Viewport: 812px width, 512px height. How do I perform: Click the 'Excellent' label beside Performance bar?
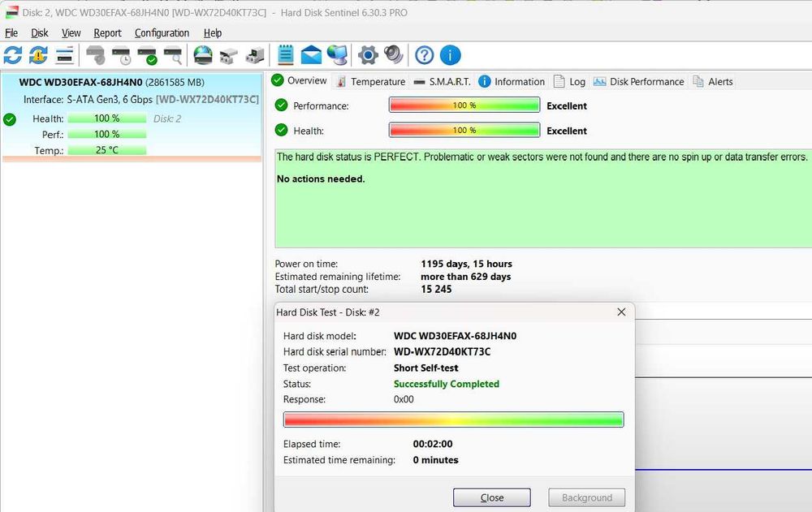[567, 105]
